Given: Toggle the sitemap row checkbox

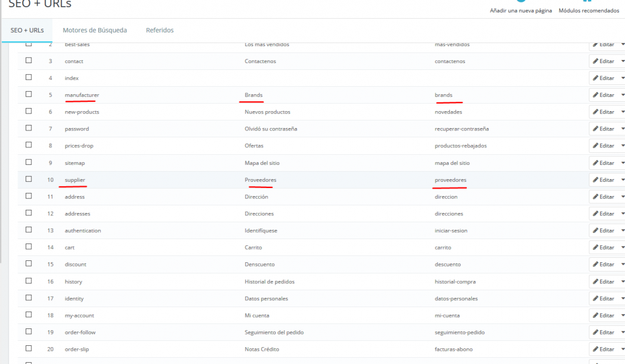Looking at the screenshot, I should coord(29,162).
